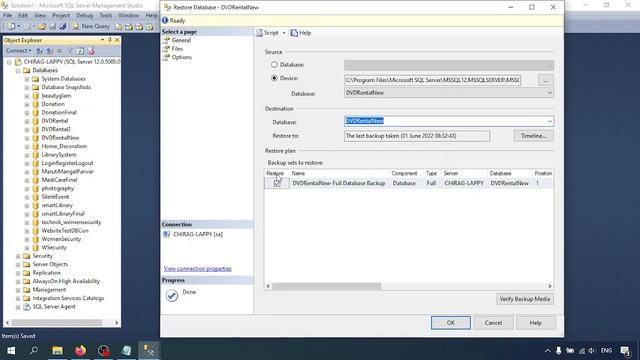Open the Edit menu in SSMS
This screenshot has width=640, height=360.
click(x=23, y=15)
